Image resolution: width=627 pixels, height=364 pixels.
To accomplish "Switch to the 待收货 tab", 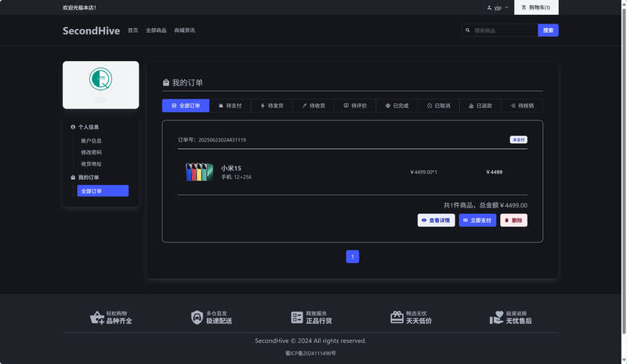I will pos(313,106).
